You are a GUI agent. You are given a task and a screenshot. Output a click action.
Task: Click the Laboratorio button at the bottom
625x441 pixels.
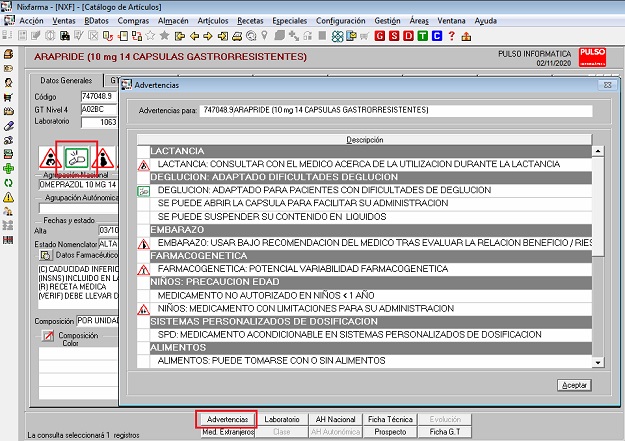click(282, 419)
